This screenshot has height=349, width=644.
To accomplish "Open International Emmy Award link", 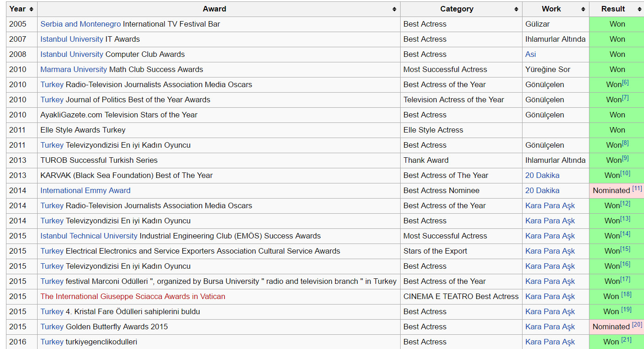I will click(x=85, y=190).
